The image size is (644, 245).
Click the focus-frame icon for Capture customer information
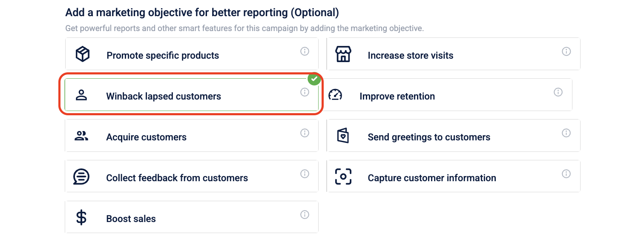[343, 177]
